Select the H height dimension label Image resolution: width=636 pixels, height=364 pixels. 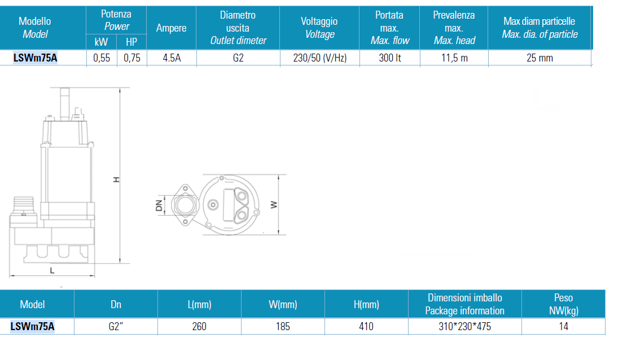coord(117,179)
